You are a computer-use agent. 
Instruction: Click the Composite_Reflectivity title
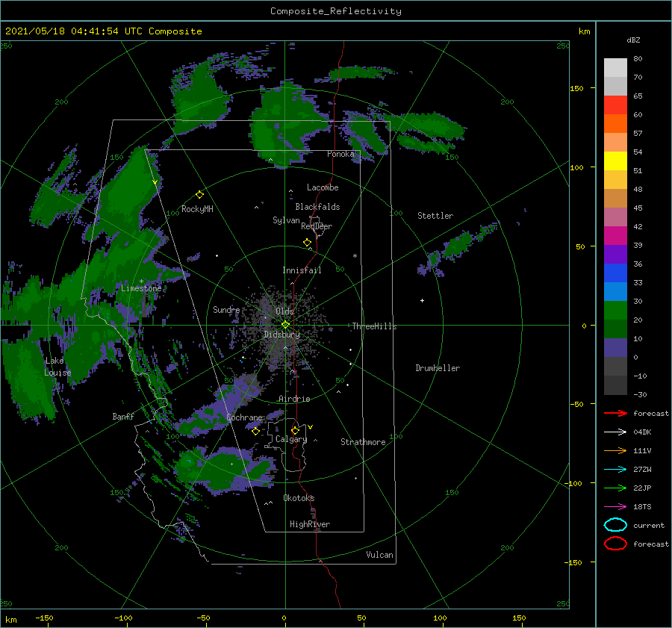[x=336, y=11]
